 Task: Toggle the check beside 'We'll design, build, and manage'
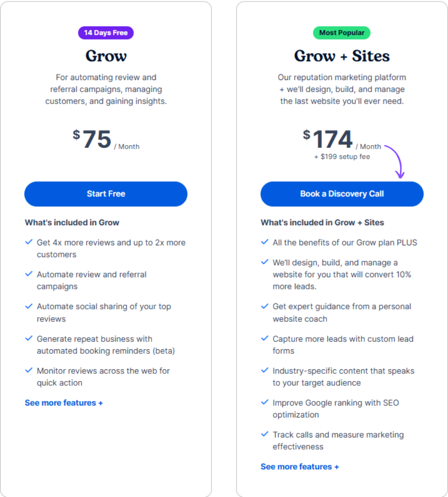click(x=264, y=262)
